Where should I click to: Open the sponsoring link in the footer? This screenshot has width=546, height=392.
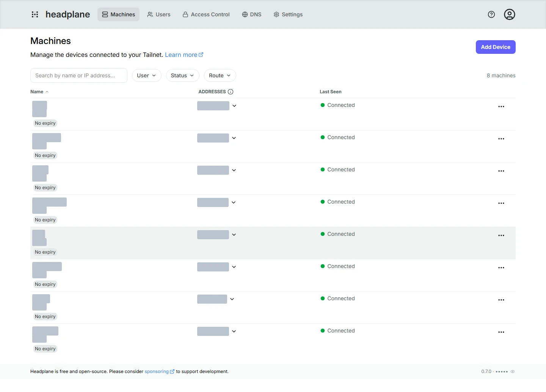pyautogui.click(x=160, y=372)
